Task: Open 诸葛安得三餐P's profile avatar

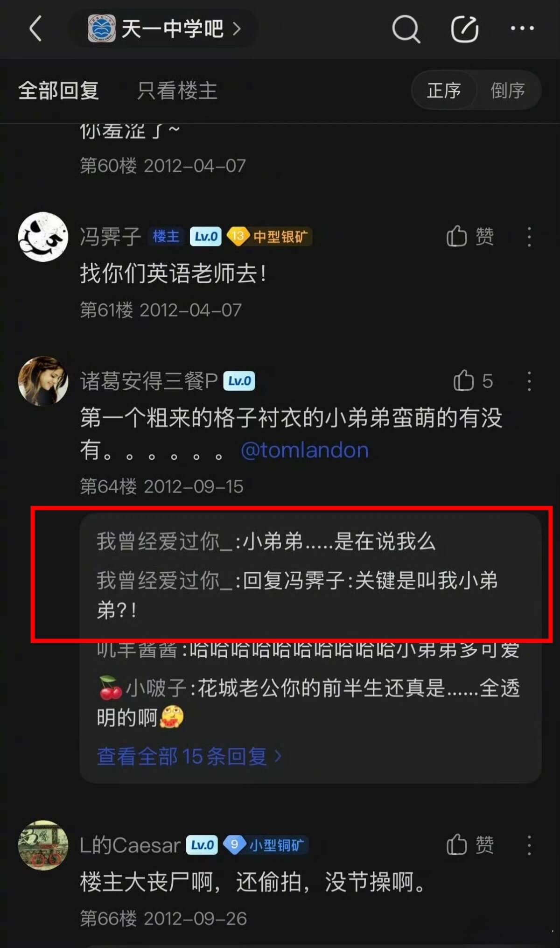Action: (43, 381)
